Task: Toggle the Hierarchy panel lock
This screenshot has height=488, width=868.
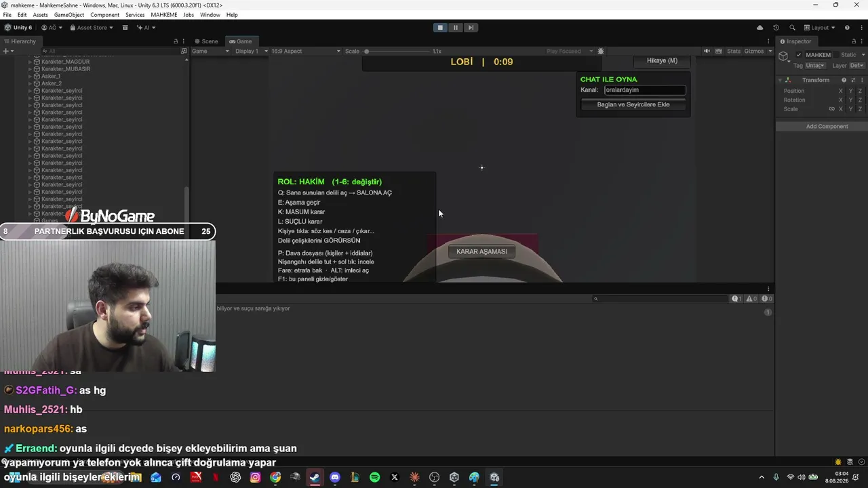Action: pos(176,41)
